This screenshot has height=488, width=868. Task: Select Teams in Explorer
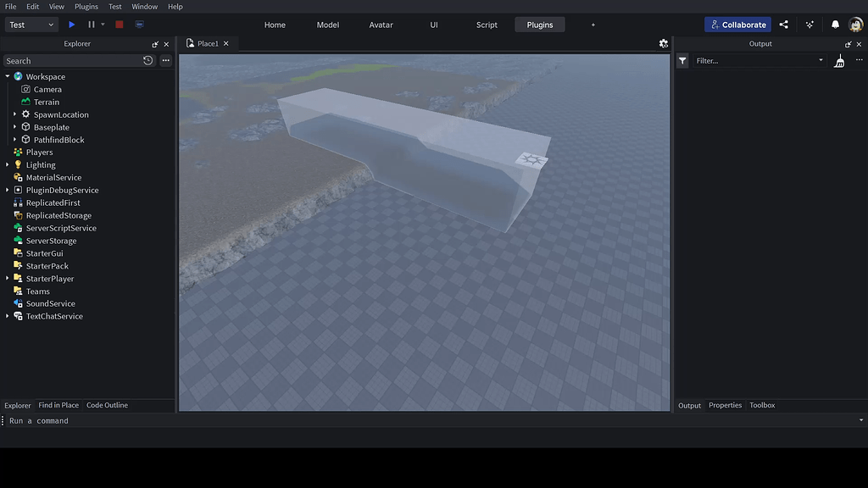coord(37,291)
